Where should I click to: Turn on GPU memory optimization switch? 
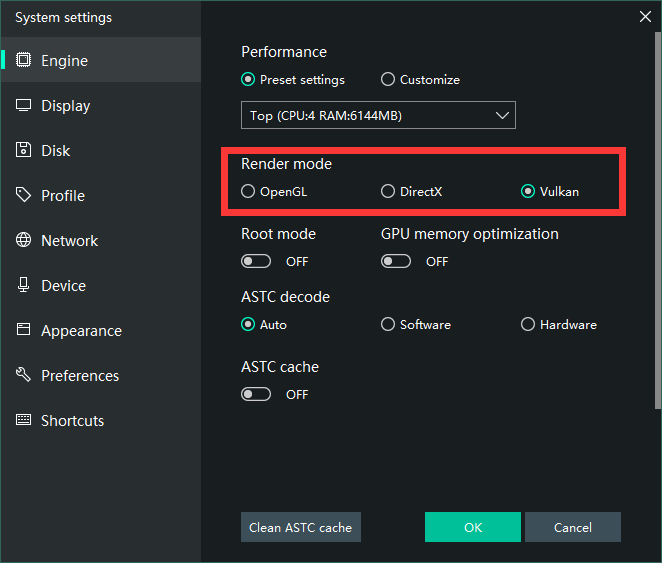(396, 261)
